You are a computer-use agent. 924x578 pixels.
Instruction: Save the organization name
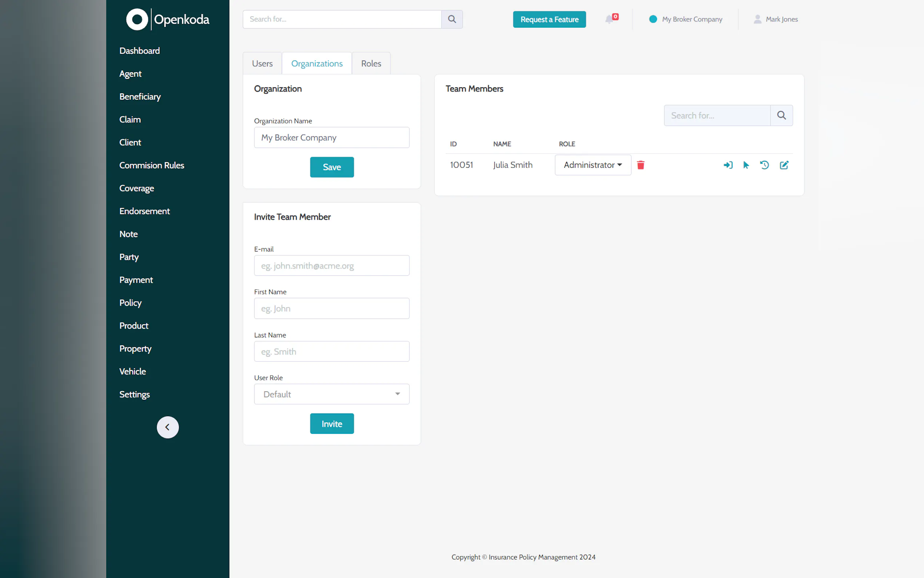[331, 167]
